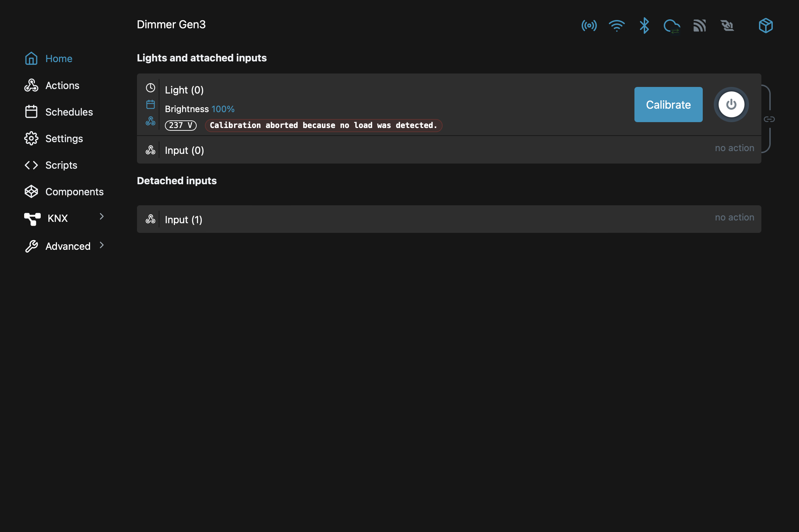Open Bluetooth status from top bar
Viewport: 799px width, 532px height.
[x=644, y=26]
